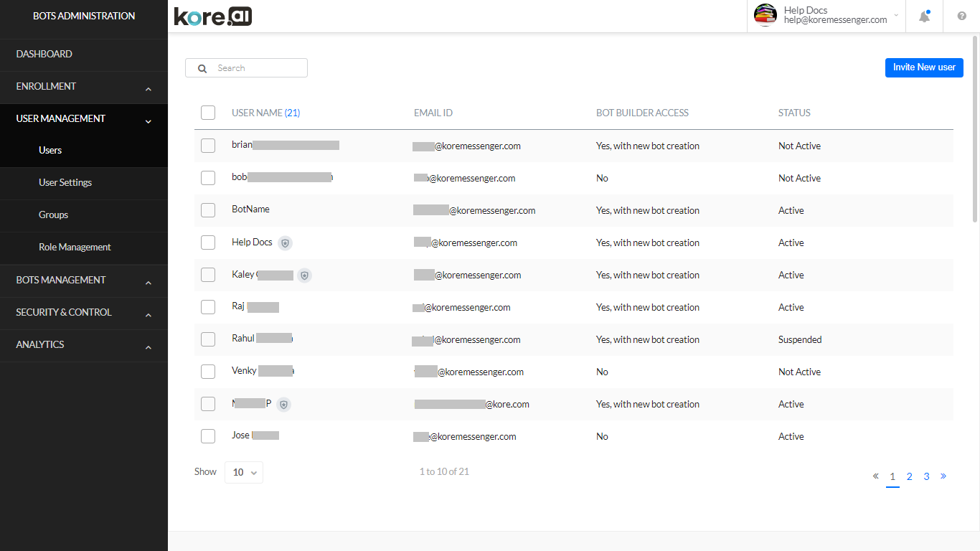Click the shield icon beside Kaley
980x551 pixels.
[x=304, y=275]
